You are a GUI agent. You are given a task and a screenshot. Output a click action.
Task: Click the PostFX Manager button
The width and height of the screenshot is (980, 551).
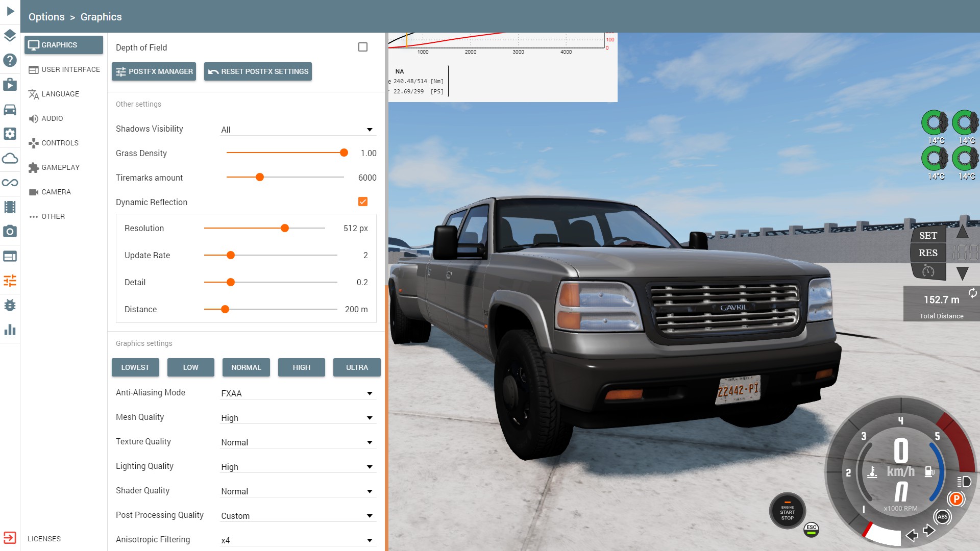coord(155,71)
